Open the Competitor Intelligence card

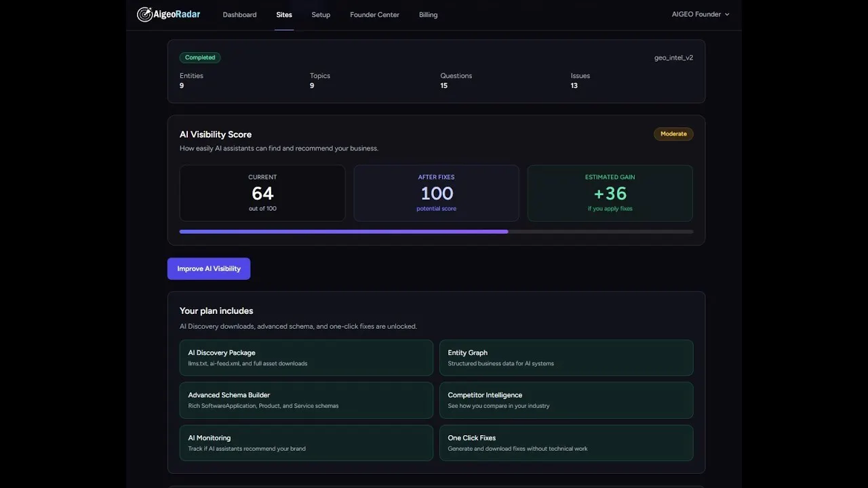[x=566, y=400]
